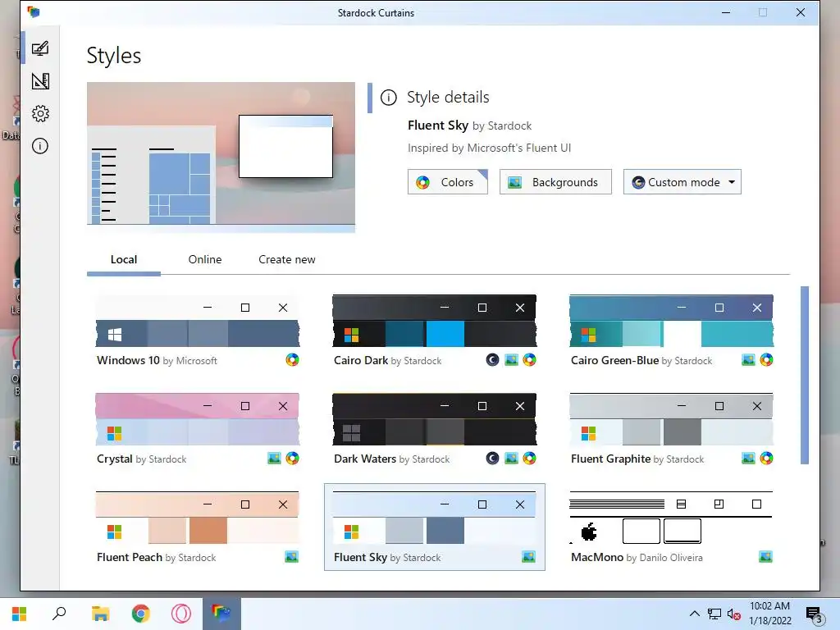This screenshot has height=630, width=840.
Task: Select the Cairo Green-Blue style thumbnail
Action: (671, 321)
